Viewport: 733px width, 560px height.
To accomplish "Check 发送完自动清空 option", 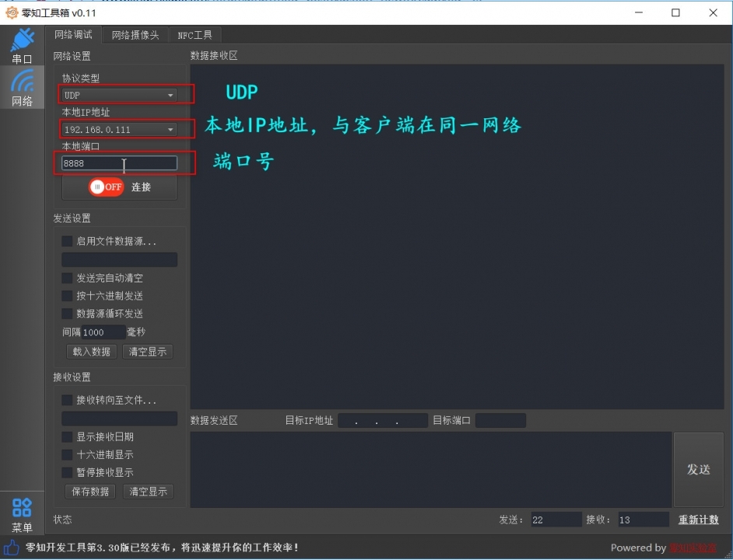I will [67, 278].
